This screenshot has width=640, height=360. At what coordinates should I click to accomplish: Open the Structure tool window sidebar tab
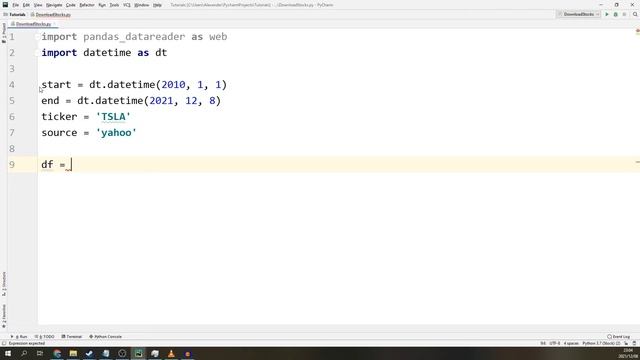click(4, 284)
